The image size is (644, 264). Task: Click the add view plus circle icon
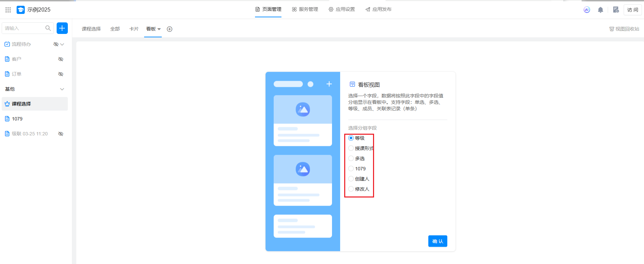[x=170, y=29]
